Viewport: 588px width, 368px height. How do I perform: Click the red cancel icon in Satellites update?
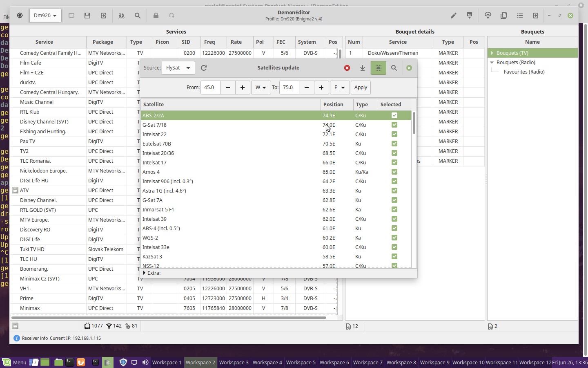click(347, 68)
